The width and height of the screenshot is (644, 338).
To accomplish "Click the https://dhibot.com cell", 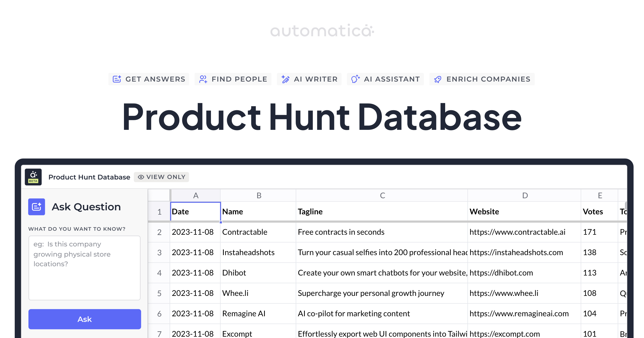I will [524, 273].
